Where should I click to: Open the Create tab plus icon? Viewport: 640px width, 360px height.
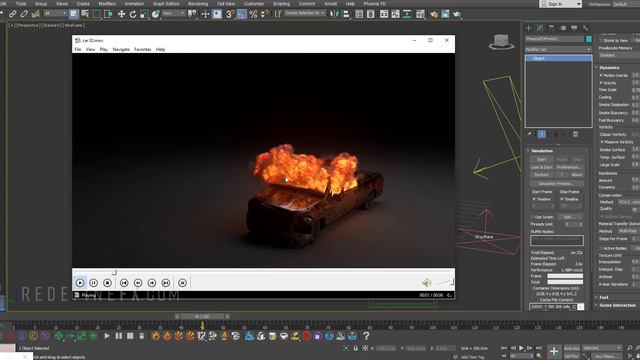529,28
